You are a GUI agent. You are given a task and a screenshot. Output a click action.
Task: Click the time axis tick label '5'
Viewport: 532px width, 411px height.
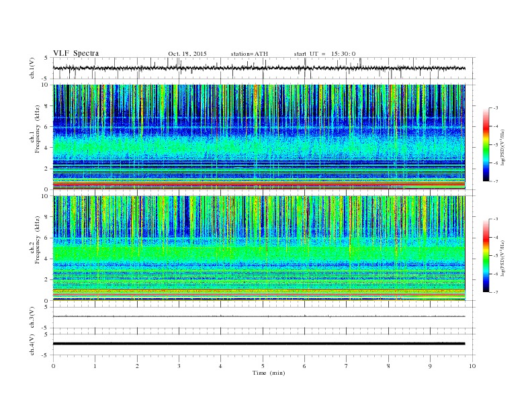pyautogui.click(x=263, y=366)
